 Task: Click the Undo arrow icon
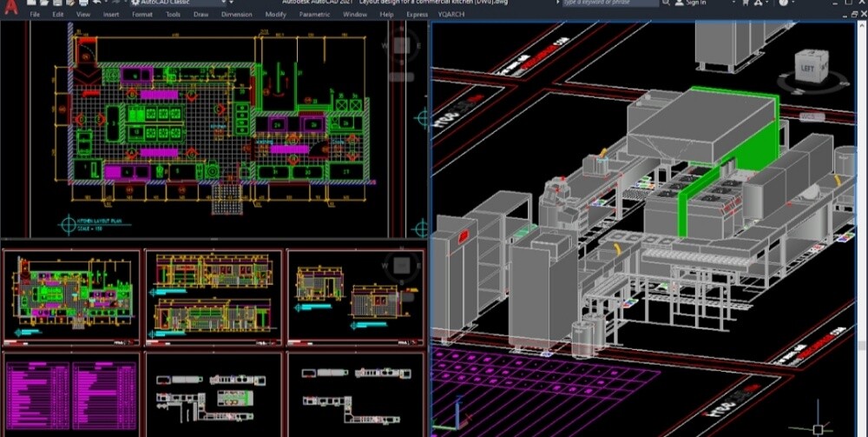[97, 3]
